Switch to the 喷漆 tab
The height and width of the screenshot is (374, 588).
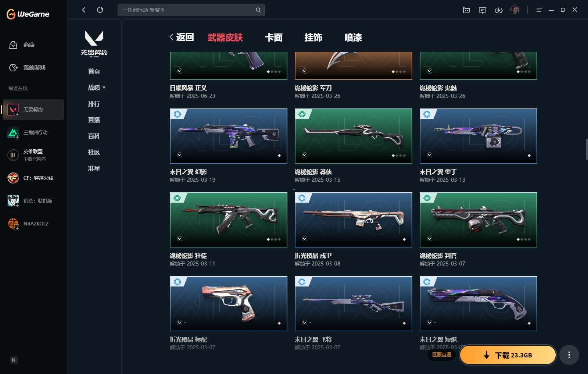(x=353, y=38)
